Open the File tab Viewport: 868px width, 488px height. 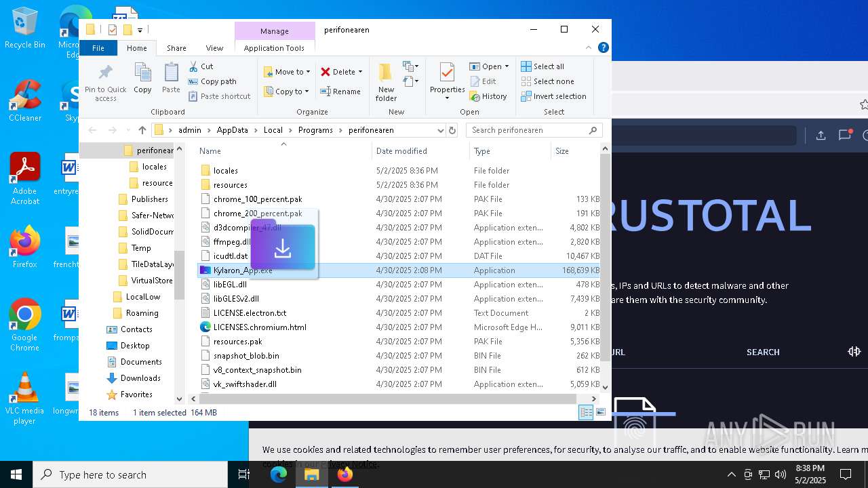tap(98, 48)
